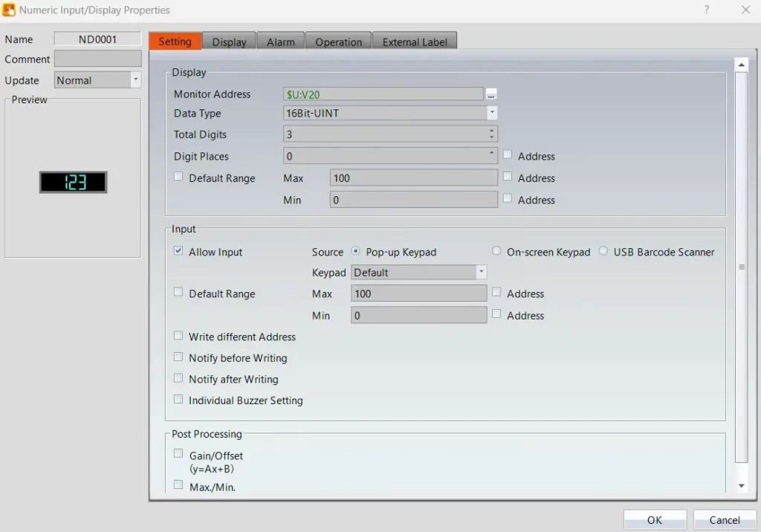Open the Data Type dropdown

tap(492, 113)
